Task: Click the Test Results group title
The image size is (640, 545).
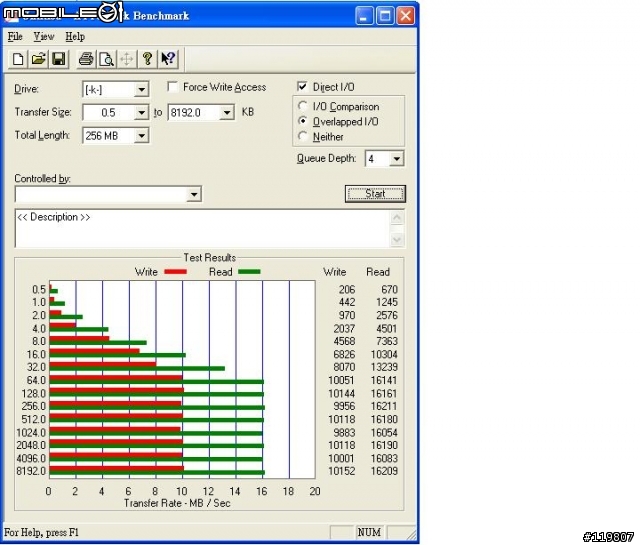Action: click(210, 258)
